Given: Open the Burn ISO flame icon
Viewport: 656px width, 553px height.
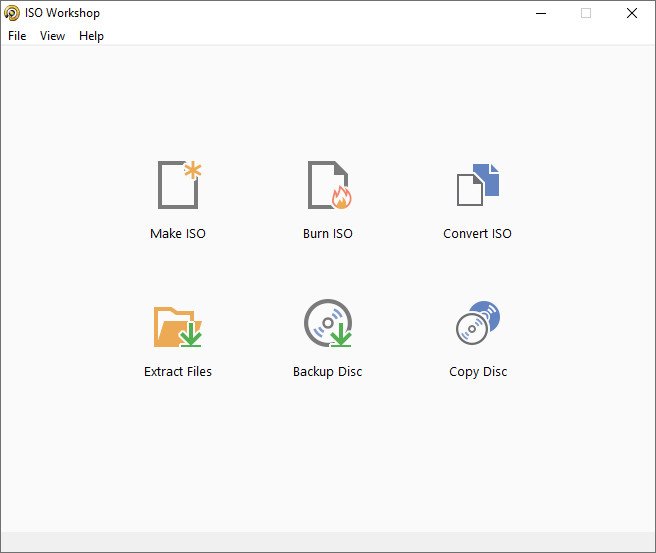Looking at the screenshot, I should (328, 185).
